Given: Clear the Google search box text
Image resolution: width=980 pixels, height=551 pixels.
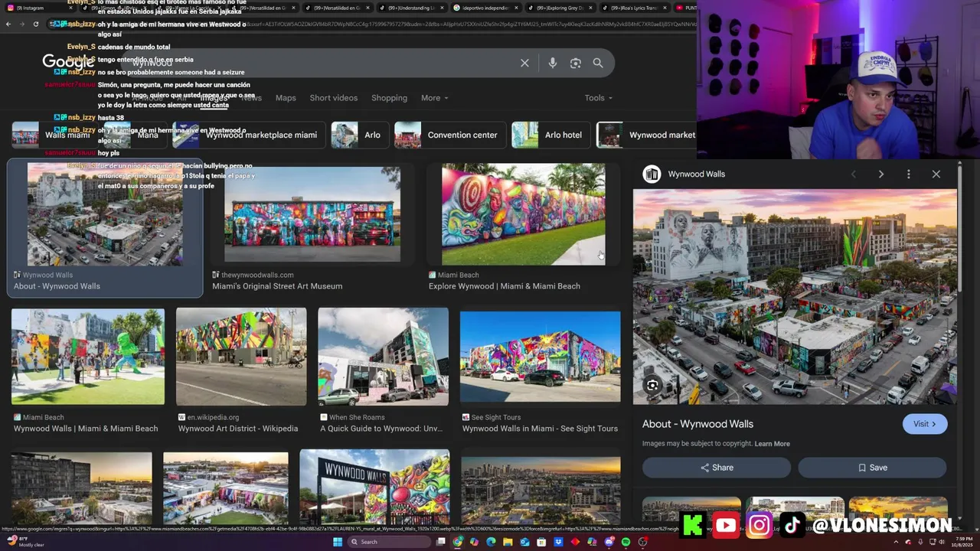Looking at the screenshot, I should point(524,63).
